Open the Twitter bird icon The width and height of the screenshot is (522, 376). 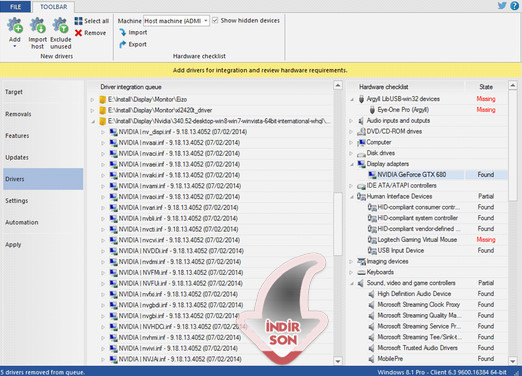click(x=502, y=6)
